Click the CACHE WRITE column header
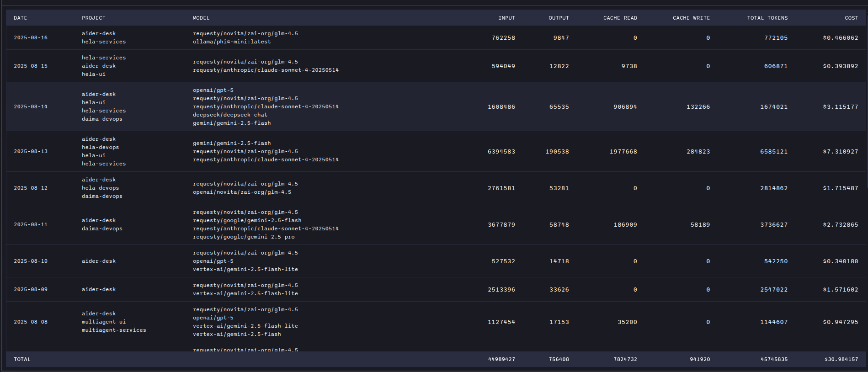The image size is (868, 372). coord(691,18)
